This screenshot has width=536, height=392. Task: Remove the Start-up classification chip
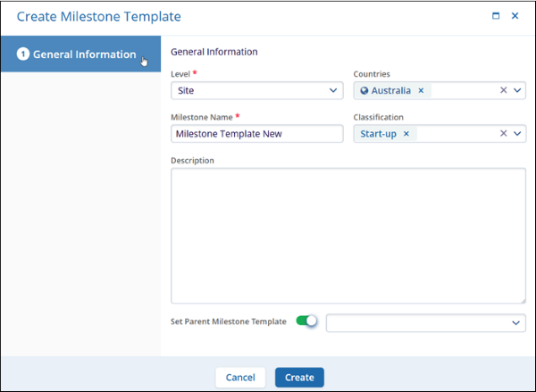click(406, 134)
